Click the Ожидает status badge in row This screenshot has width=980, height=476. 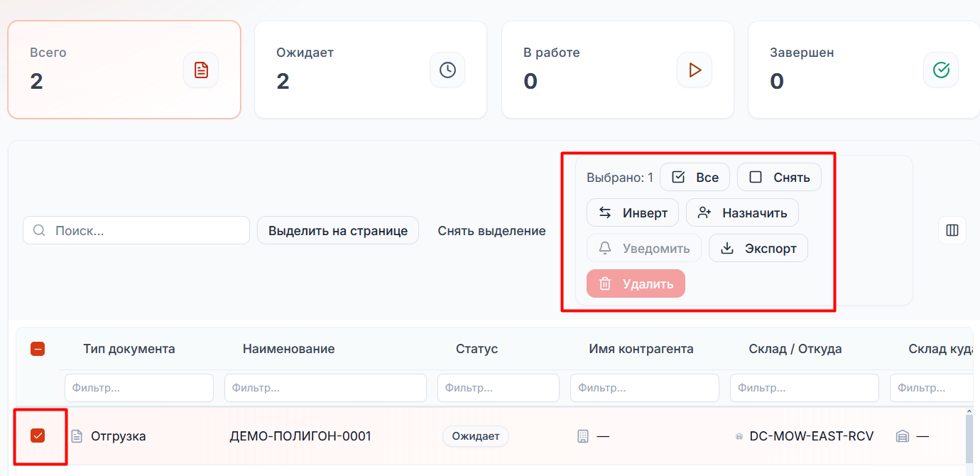476,436
